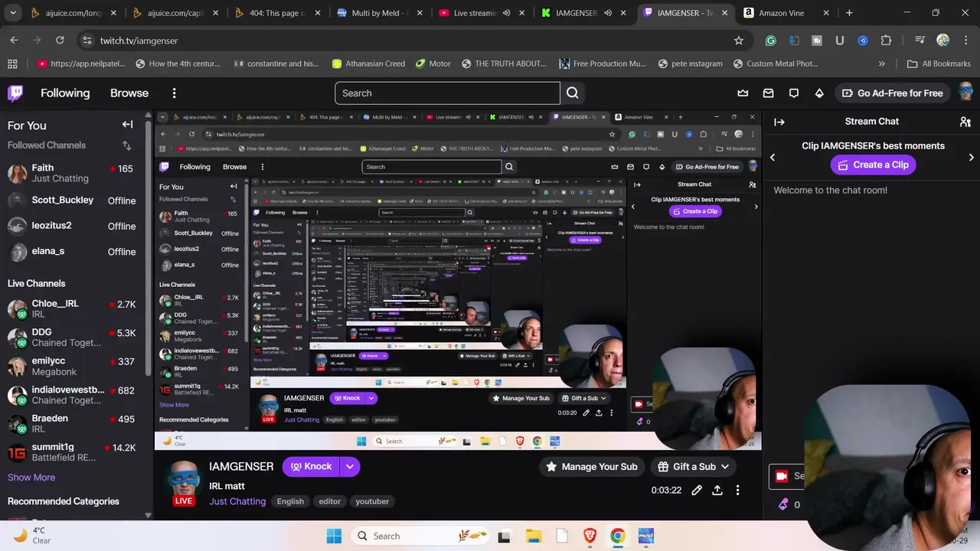
Task: Click the IAMGENSER channel avatar with LIVE badge
Action: point(184,484)
